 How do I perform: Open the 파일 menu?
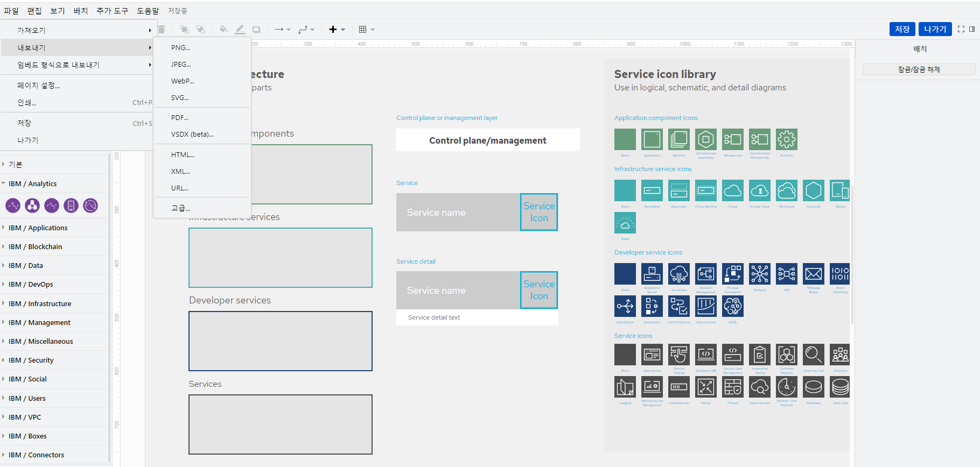pyautogui.click(x=11, y=11)
